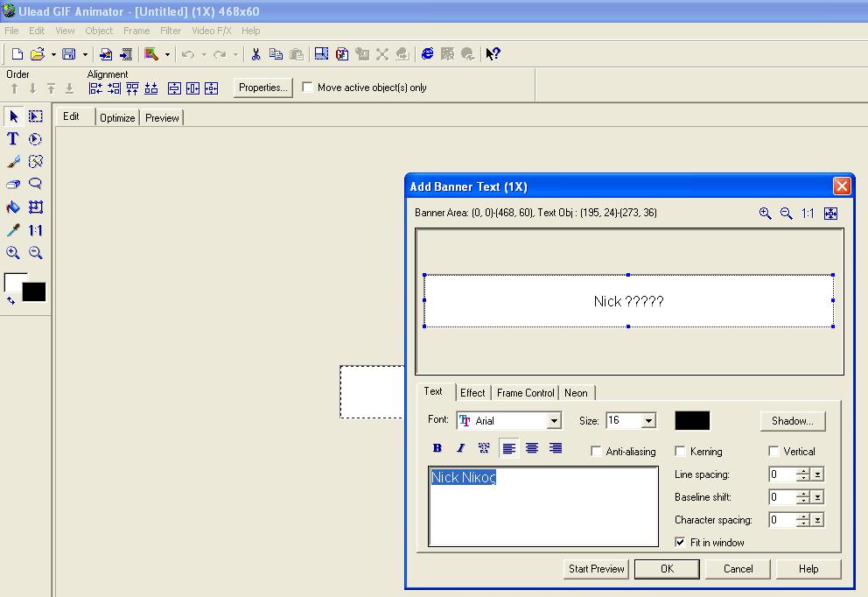Expand the Save button dropdown arrow
Screen dimensions: 868x597
tap(85, 54)
